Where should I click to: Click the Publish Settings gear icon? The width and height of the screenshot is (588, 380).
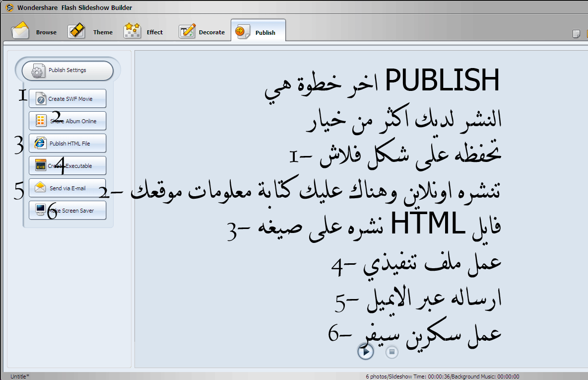point(37,71)
